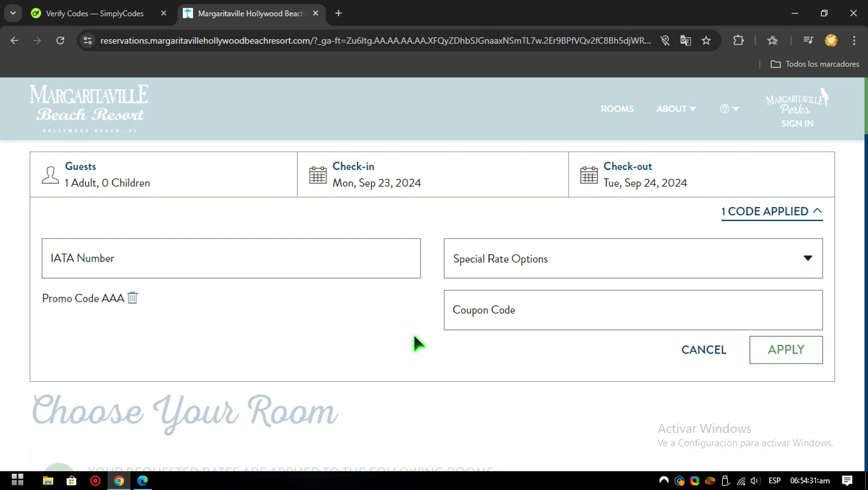Viewport: 868px width, 490px height.
Task: Edit Guests 1 Adult, 0 Children
Action: pos(164,175)
